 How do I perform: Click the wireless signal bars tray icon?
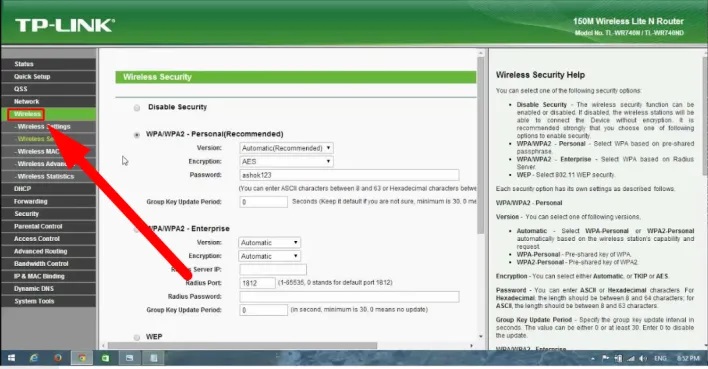[x=631, y=359]
